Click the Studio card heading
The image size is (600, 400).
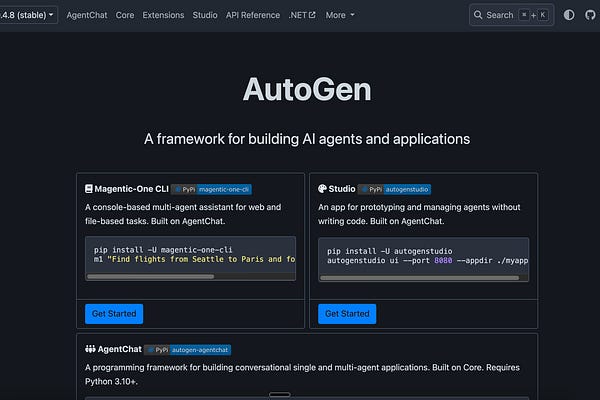(x=342, y=189)
